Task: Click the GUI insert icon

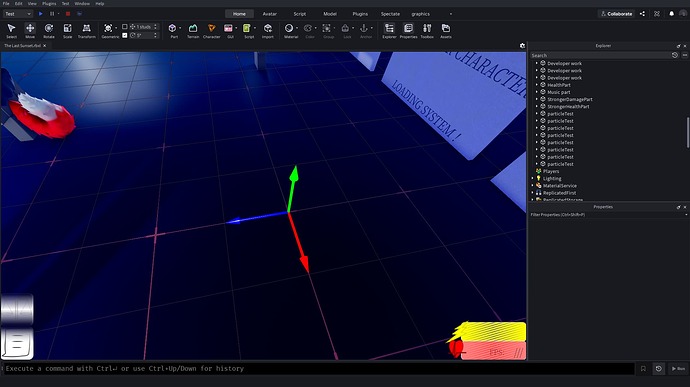Action: [x=228, y=28]
